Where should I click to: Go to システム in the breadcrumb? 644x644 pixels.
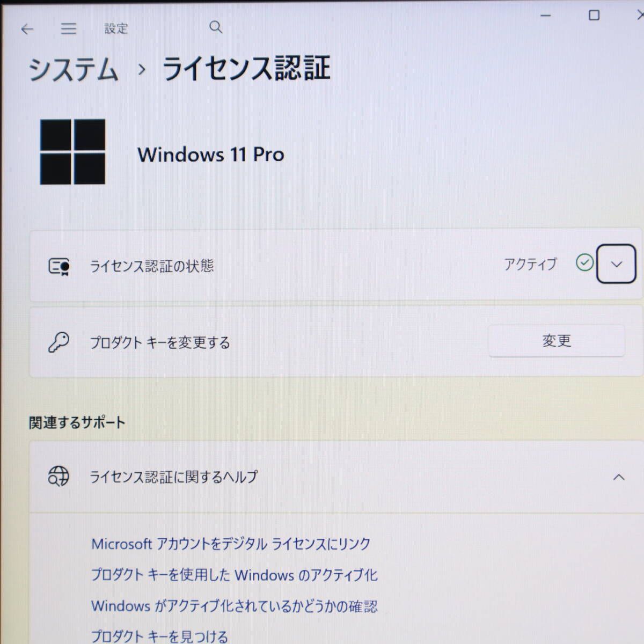coord(73,70)
